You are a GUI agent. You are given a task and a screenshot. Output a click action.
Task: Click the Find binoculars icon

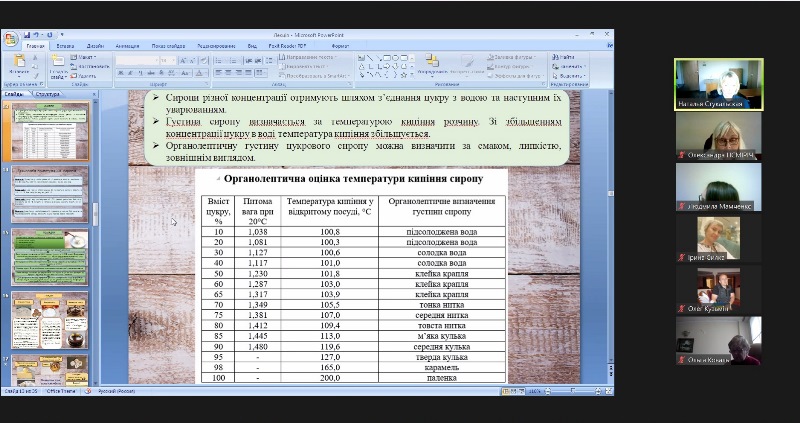pos(555,58)
